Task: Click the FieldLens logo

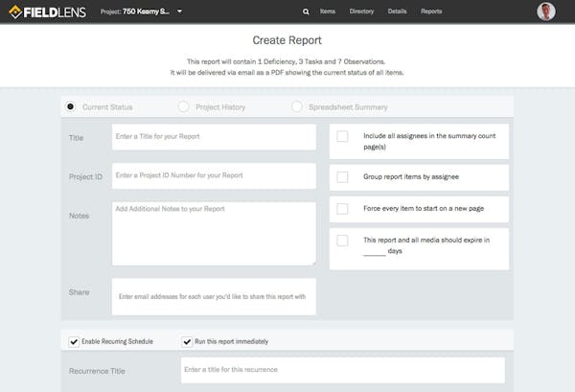Action: 47,12
